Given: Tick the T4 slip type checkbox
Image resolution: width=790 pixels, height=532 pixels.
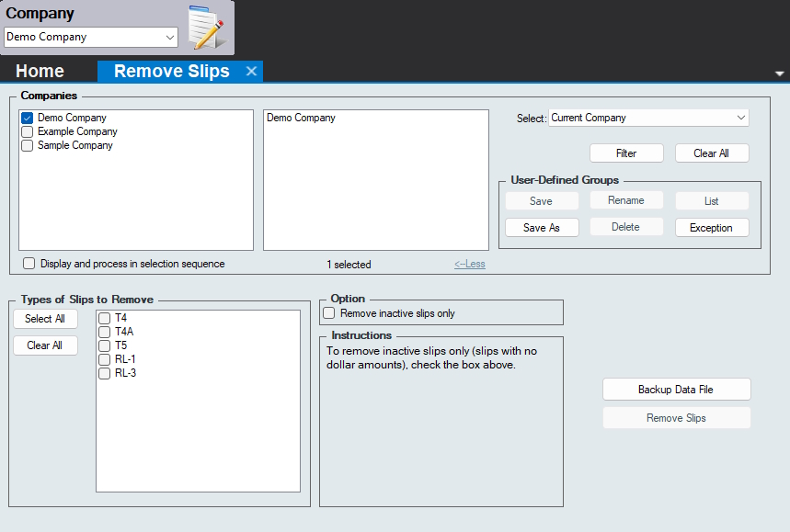Looking at the screenshot, I should (x=105, y=318).
